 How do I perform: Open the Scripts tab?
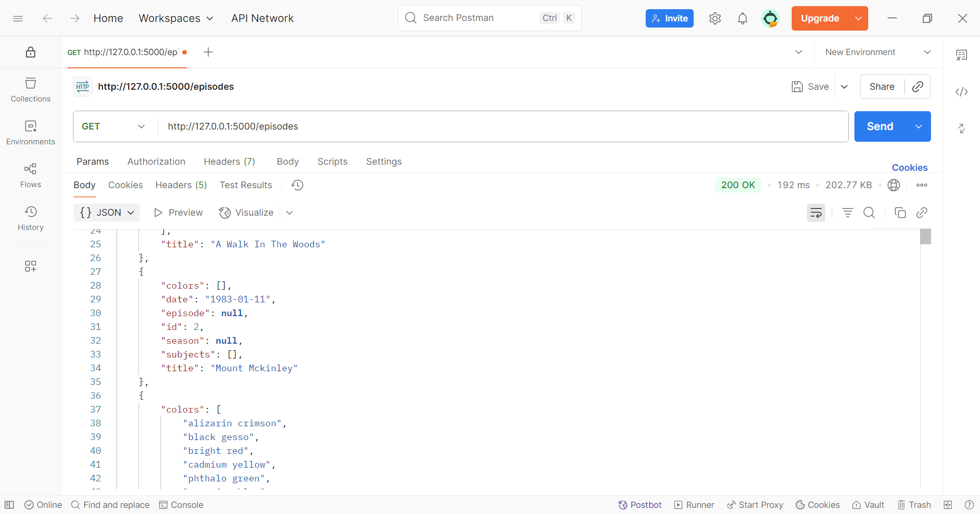pyautogui.click(x=332, y=162)
